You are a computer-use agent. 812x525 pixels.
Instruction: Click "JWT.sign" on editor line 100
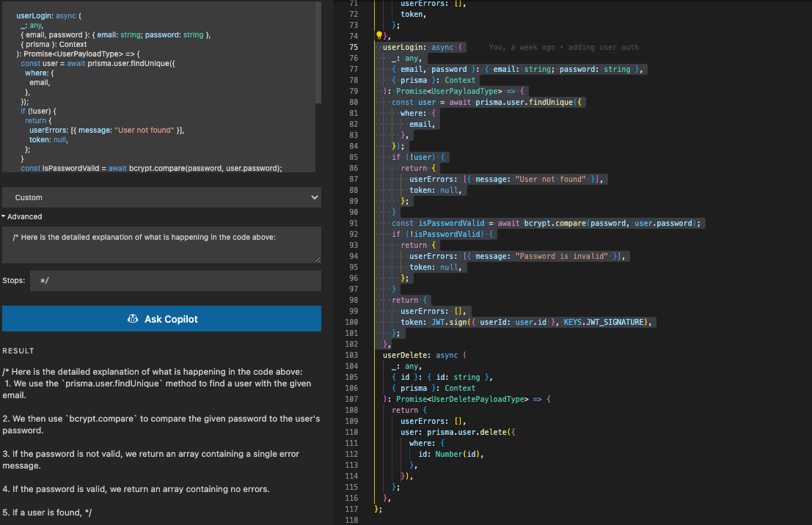[449, 322]
